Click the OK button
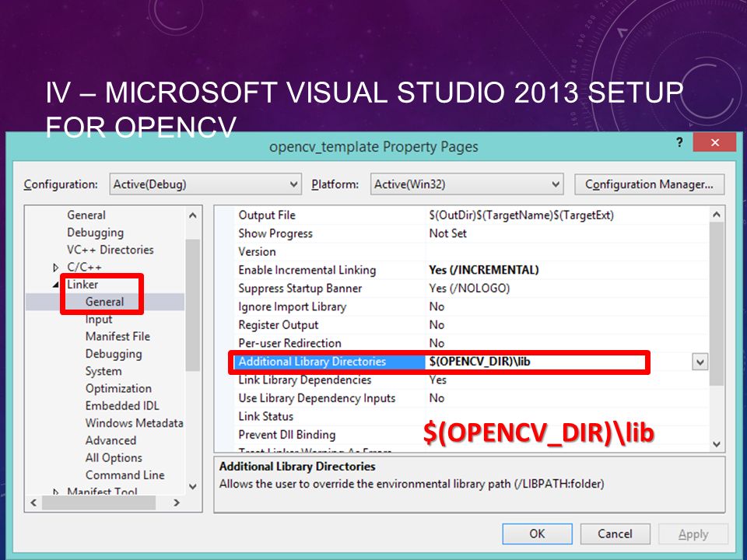The width and height of the screenshot is (747, 560). 537,534
